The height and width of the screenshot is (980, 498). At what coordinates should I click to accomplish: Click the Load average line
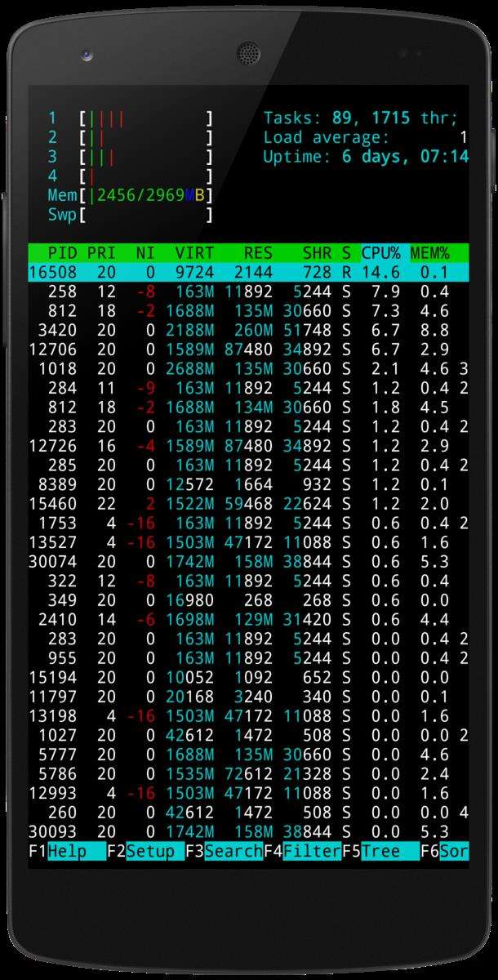[366, 137]
